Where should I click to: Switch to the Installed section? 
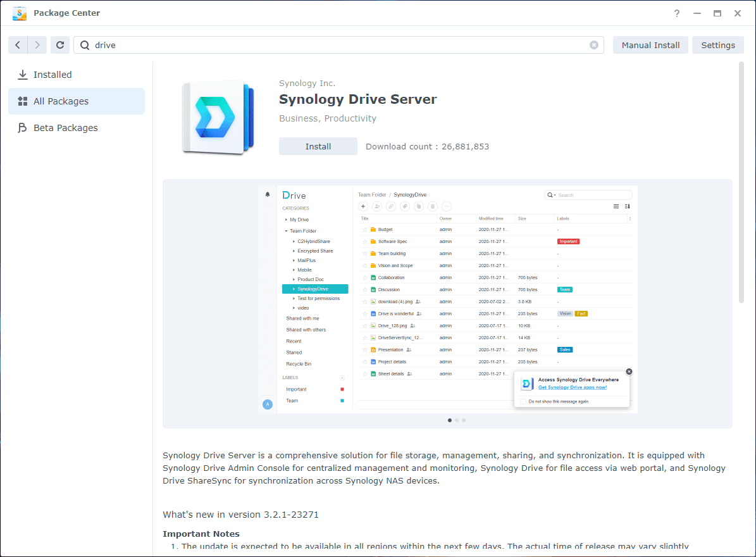(77, 75)
